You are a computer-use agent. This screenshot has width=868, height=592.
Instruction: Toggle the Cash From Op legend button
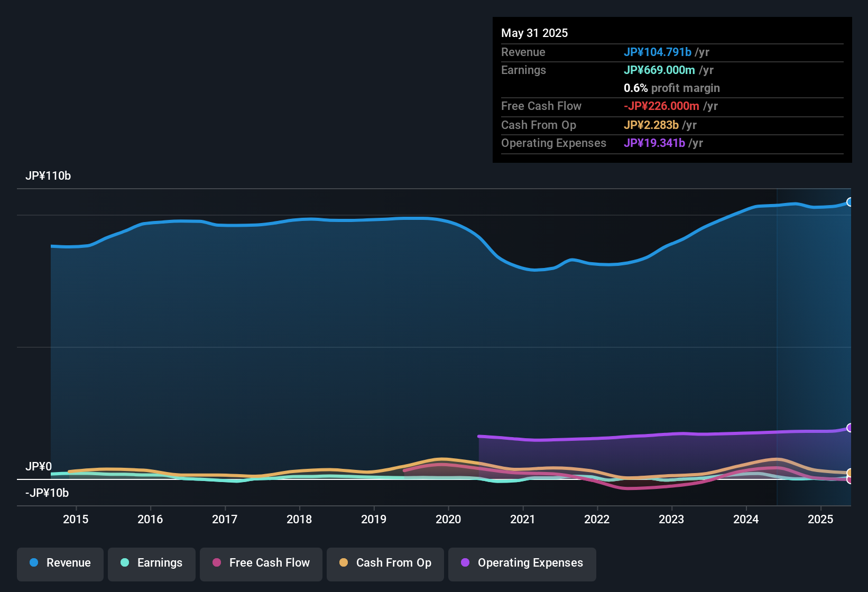click(x=385, y=564)
